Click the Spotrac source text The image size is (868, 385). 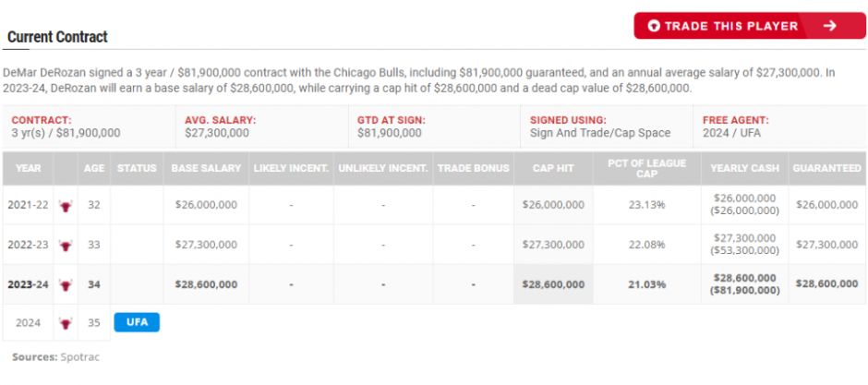[x=79, y=357]
